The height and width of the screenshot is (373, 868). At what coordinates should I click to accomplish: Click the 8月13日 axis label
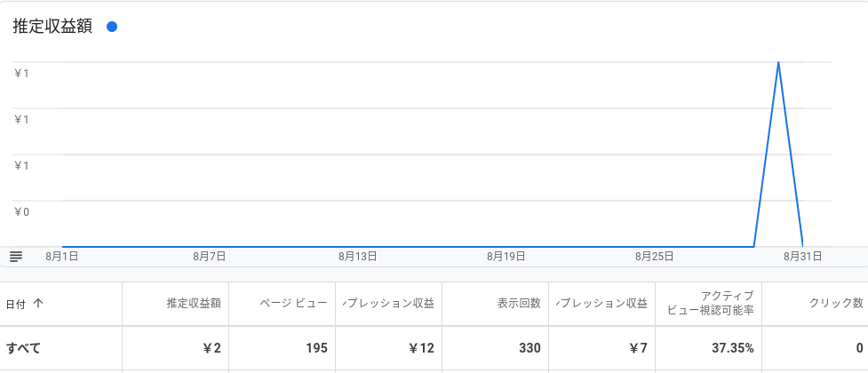click(358, 257)
